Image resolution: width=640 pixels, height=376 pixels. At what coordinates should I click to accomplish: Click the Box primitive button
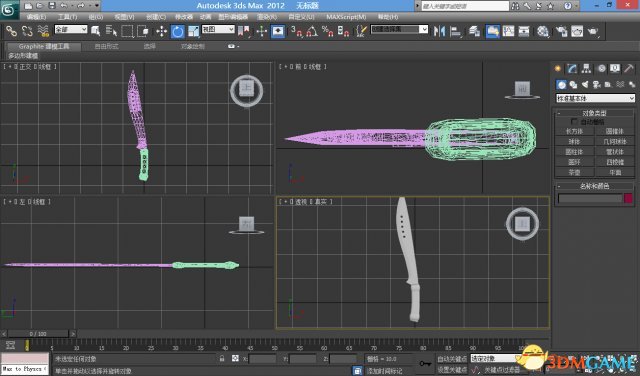point(574,131)
